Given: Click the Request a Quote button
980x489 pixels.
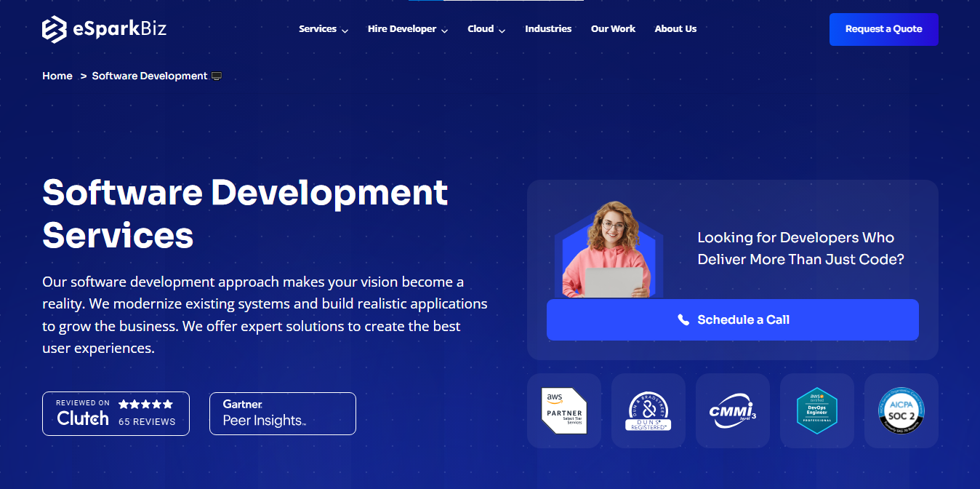Looking at the screenshot, I should pyautogui.click(x=883, y=29).
